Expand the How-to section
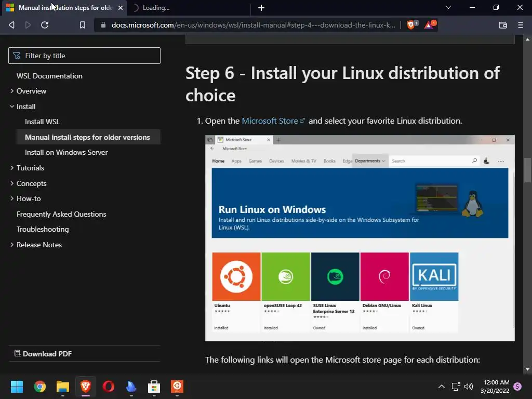This screenshot has width=532, height=399. pos(25,198)
